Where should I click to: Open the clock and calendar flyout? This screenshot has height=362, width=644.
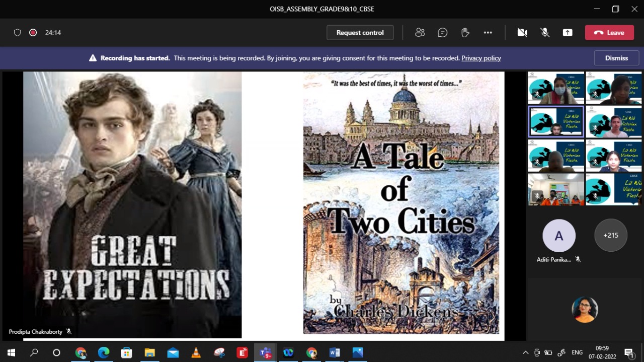pos(602,352)
